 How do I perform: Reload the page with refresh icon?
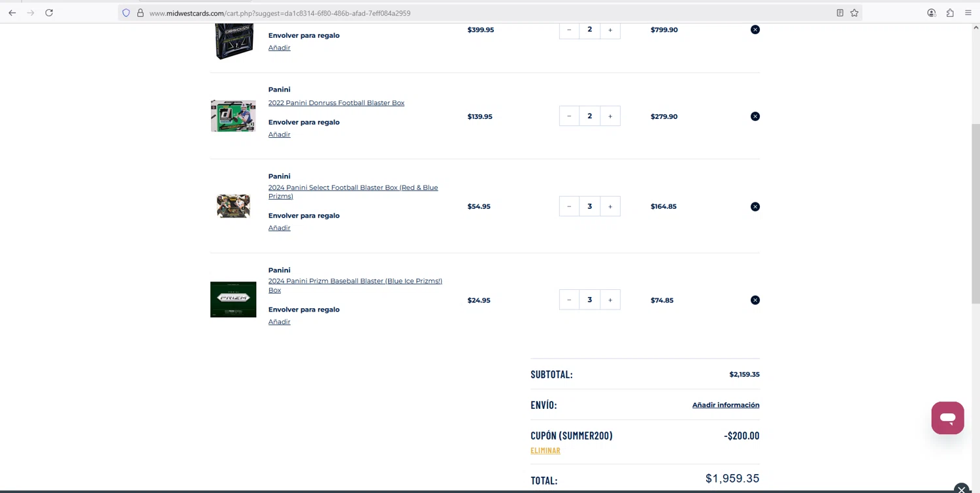pos(49,12)
